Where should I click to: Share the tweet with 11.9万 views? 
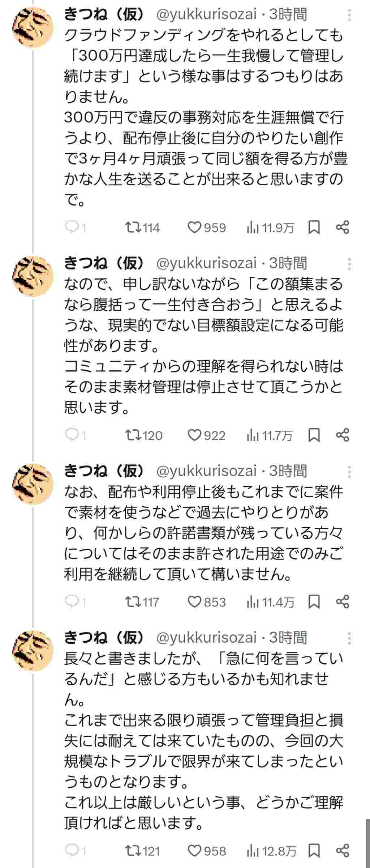tap(342, 227)
